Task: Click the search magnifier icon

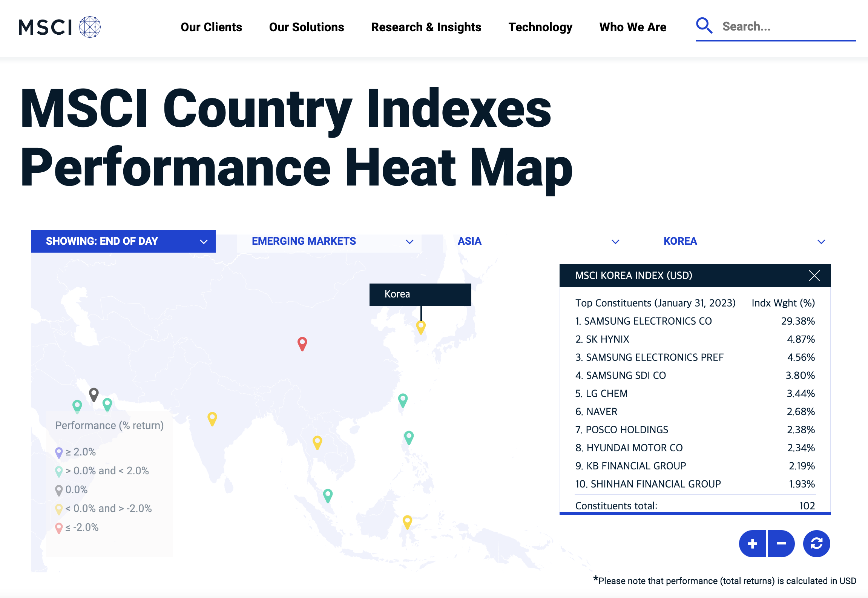Action: (x=704, y=26)
